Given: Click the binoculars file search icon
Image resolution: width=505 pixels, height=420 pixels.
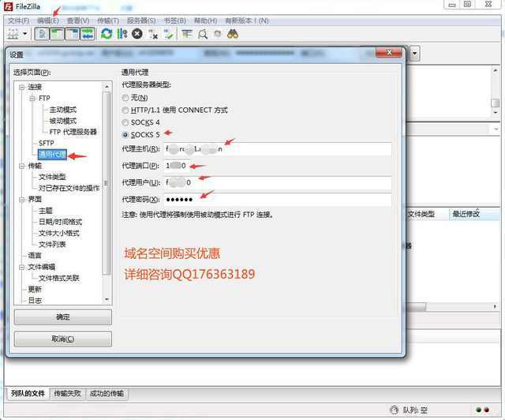Looking at the screenshot, I should pos(233,33).
